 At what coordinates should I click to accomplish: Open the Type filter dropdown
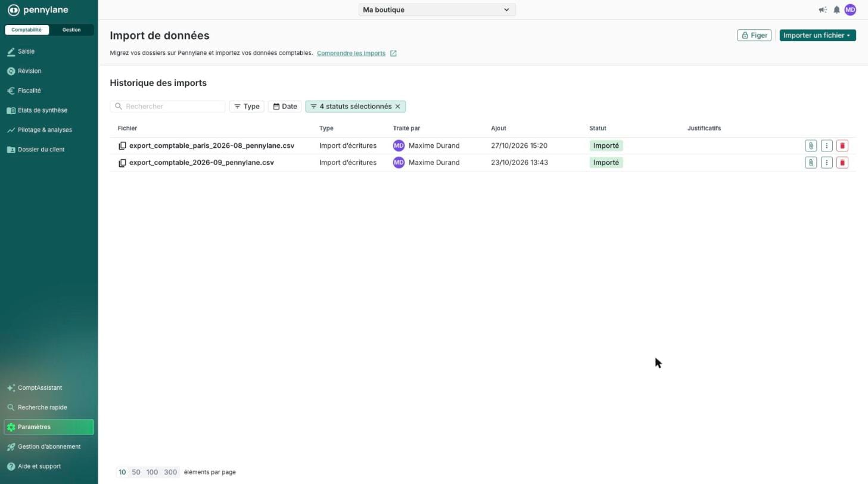247,107
